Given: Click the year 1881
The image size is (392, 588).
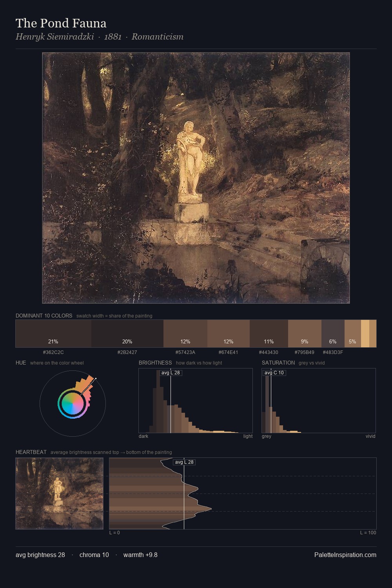Looking at the screenshot, I should tap(113, 37).
